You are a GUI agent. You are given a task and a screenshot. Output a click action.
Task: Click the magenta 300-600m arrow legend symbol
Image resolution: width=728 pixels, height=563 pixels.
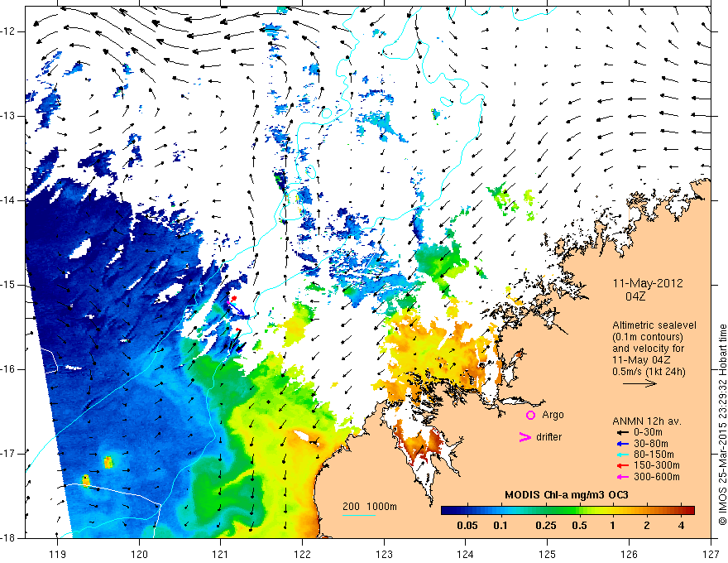tap(623, 477)
